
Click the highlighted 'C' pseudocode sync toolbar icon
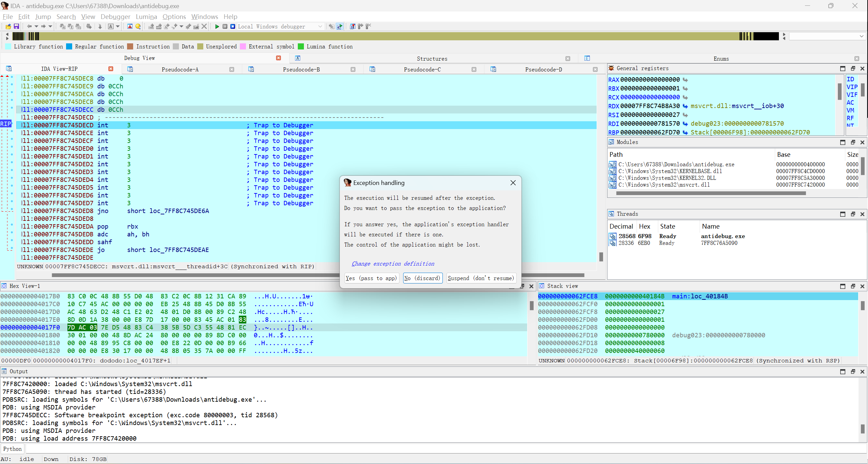click(x=339, y=26)
